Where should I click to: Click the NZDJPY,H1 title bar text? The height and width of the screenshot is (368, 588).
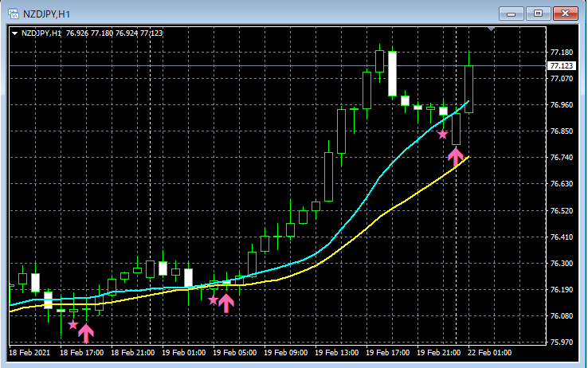[46, 14]
